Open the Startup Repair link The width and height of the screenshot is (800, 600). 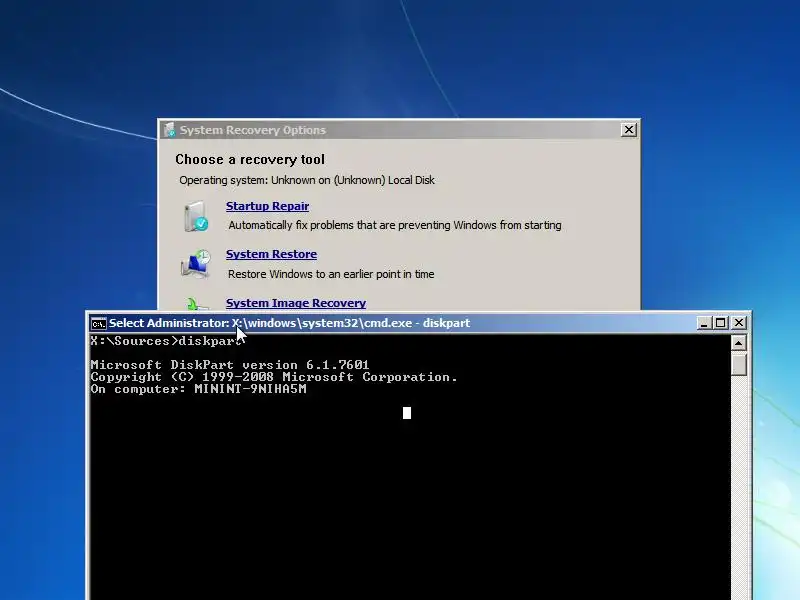[267, 206]
